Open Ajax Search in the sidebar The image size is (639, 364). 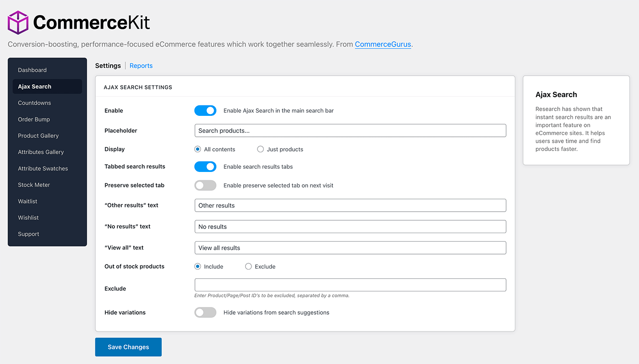[x=47, y=86]
